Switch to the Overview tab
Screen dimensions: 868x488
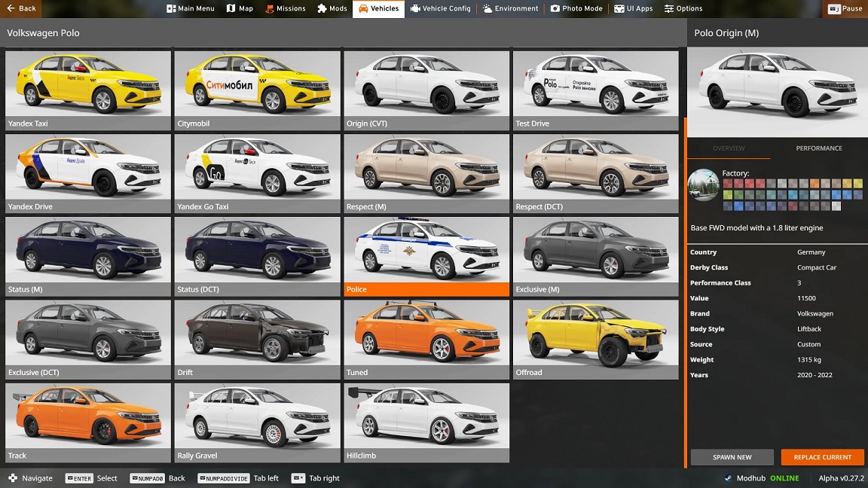click(x=729, y=148)
